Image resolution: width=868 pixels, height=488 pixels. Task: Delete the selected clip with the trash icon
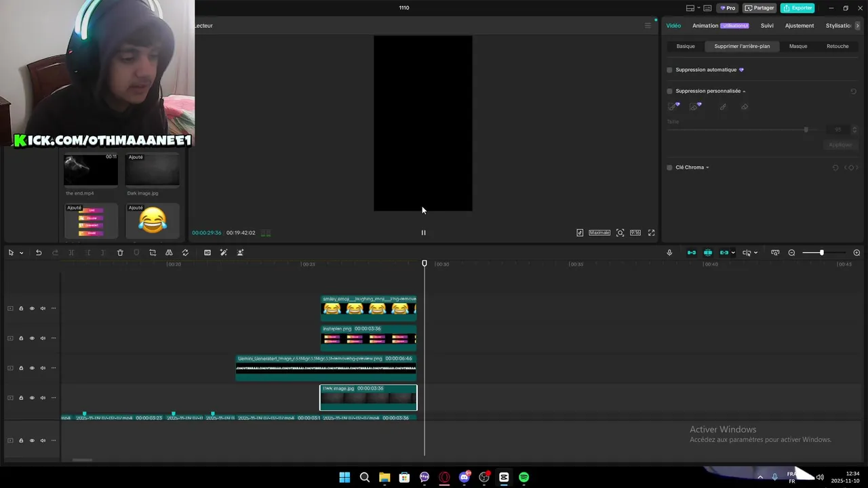point(120,253)
